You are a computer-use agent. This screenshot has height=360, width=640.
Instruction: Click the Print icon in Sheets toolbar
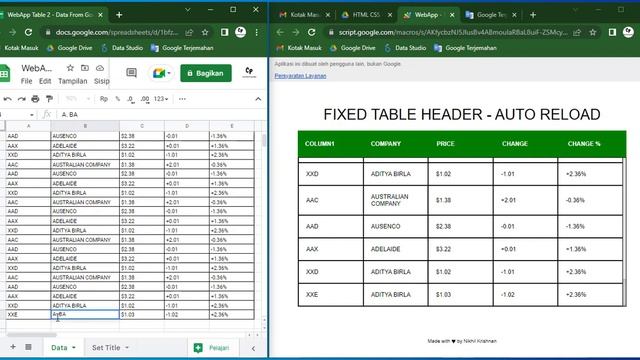36,99
